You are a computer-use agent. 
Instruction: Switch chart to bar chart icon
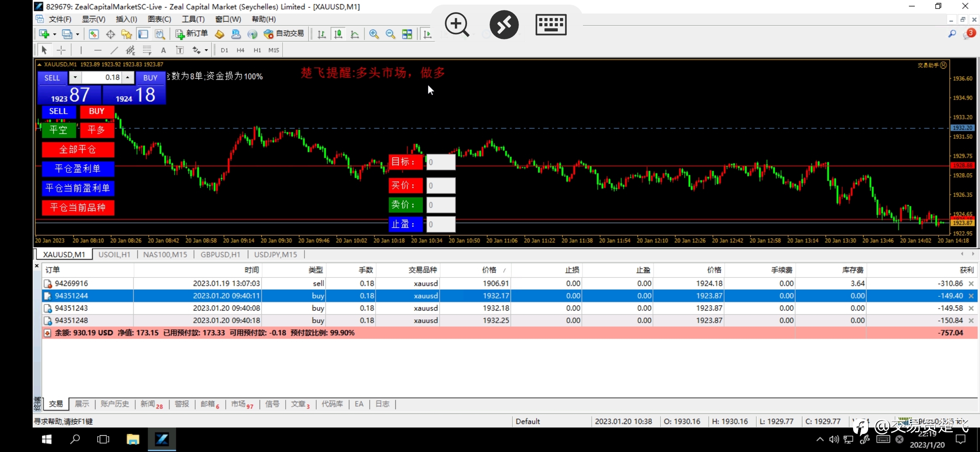pyautogui.click(x=322, y=34)
